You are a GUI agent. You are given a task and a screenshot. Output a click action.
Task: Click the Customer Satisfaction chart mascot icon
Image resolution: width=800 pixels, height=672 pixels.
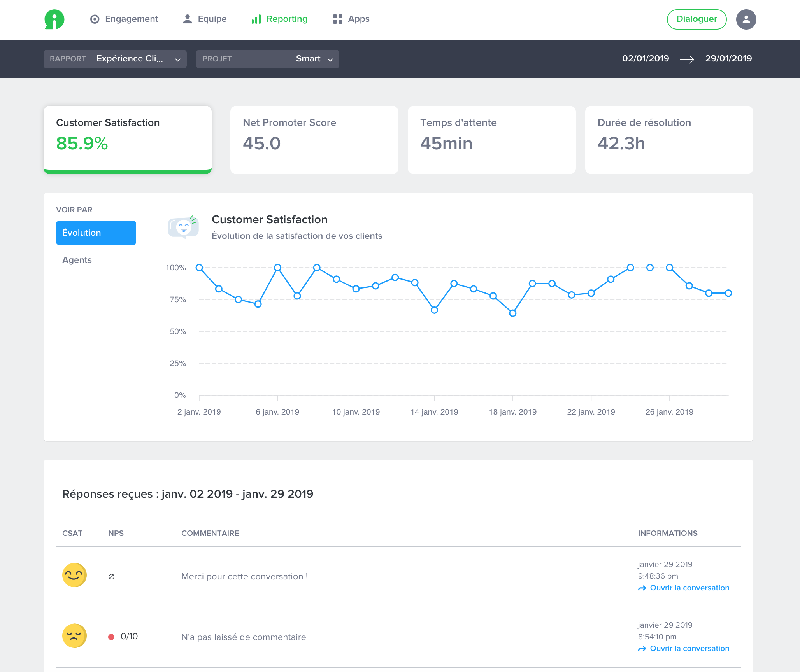pyautogui.click(x=183, y=227)
